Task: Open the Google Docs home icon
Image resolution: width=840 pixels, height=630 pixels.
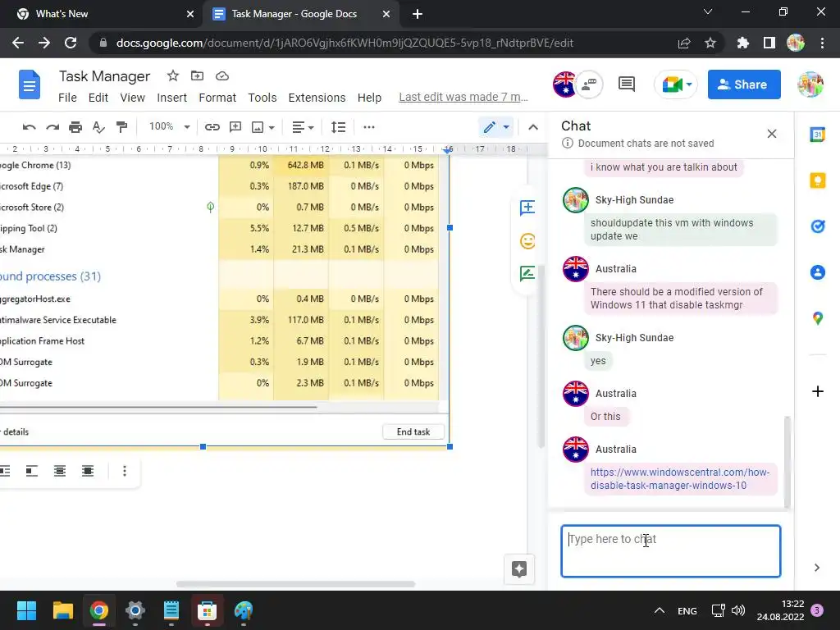Action: [x=30, y=84]
